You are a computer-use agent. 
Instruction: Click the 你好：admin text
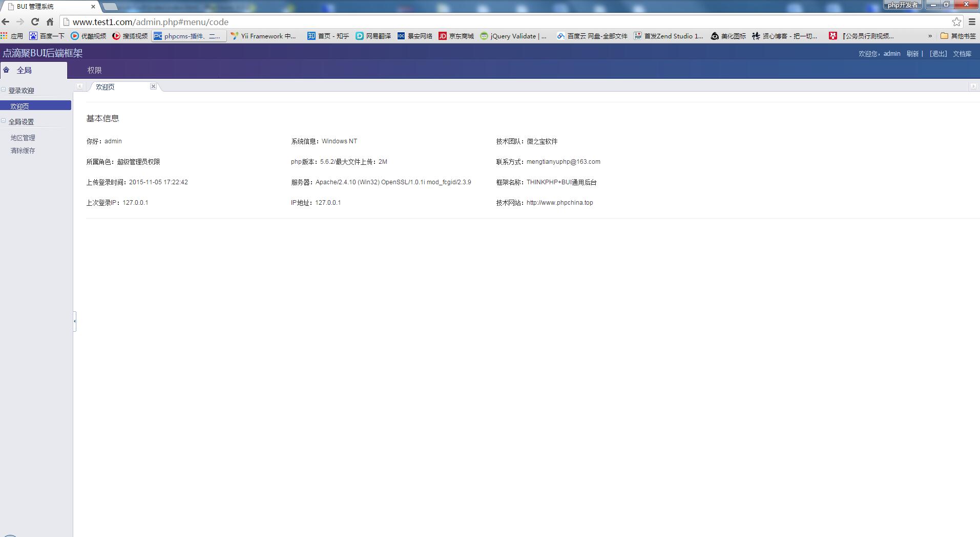[x=104, y=141]
